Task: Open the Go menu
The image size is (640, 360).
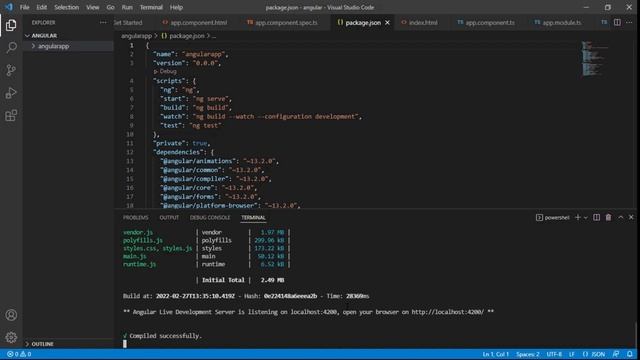Action: (x=110, y=7)
